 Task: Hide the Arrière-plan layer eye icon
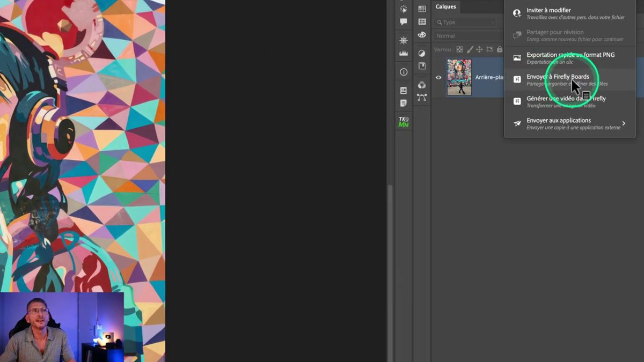point(438,77)
